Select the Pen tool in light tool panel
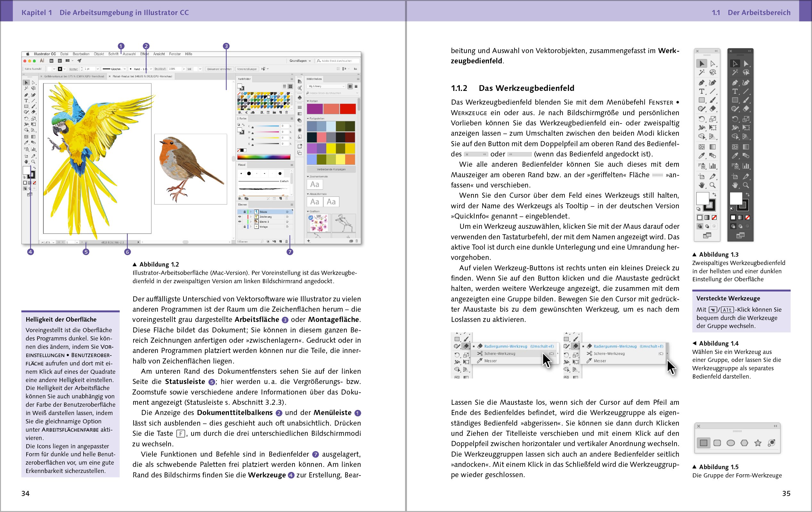The width and height of the screenshot is (812, 512). [x=702, y=83]
